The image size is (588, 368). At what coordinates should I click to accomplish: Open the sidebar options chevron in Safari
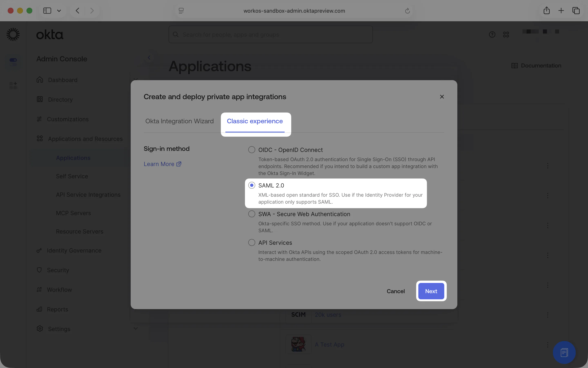tap(59, 11)
